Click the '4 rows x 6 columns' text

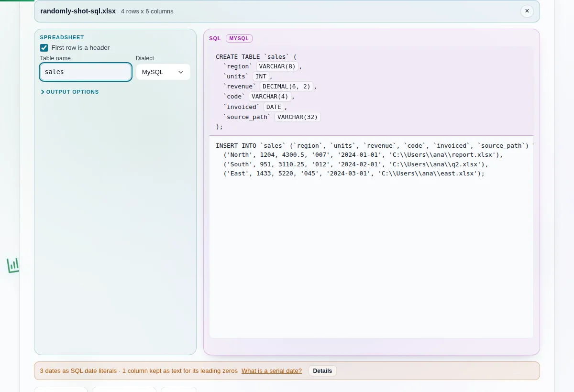click(147, 11)
